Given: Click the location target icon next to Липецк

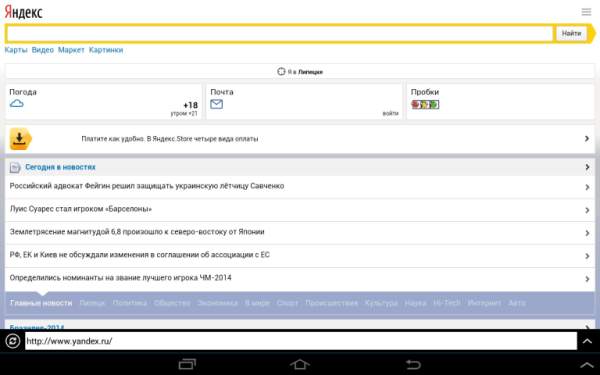Looking at the screenshot, I should coord(281,72).
